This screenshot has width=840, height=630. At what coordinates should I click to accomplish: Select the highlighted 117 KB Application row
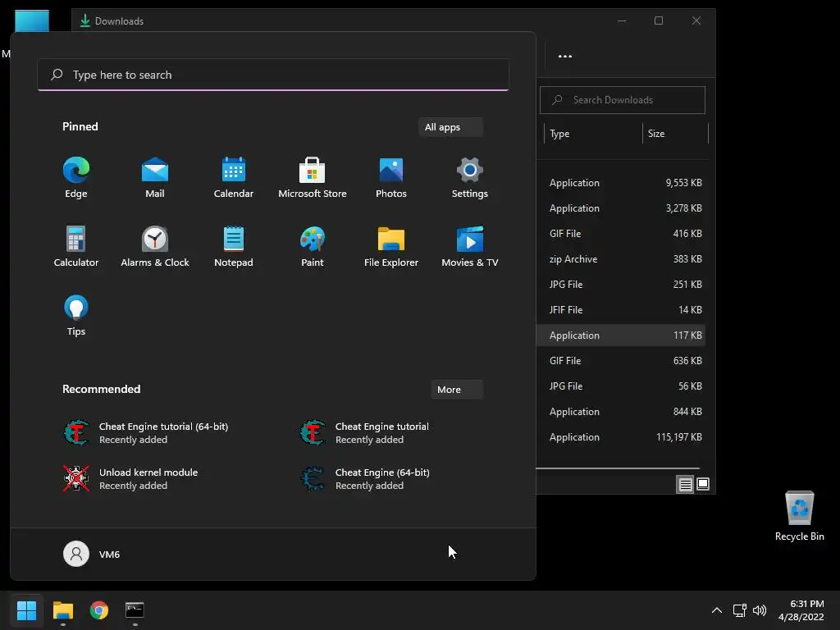tap(622, 336)
